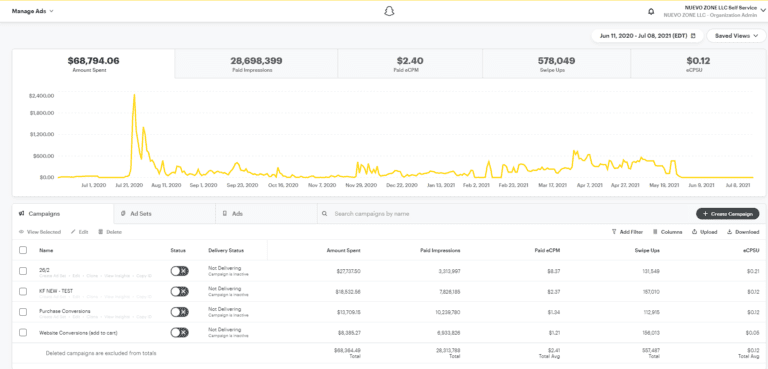
Task: Sort by Paid eCPM column header
Action: (547, 250)
